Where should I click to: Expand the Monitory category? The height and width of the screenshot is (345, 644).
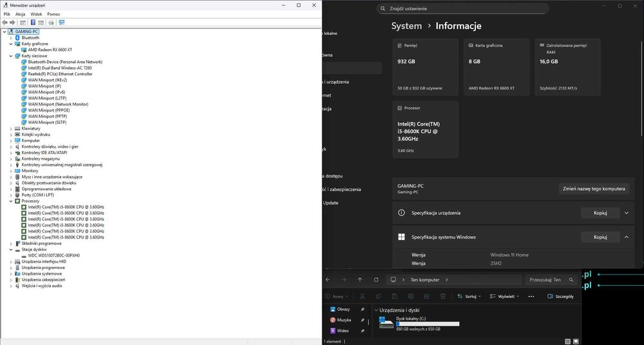pos(11,171)
